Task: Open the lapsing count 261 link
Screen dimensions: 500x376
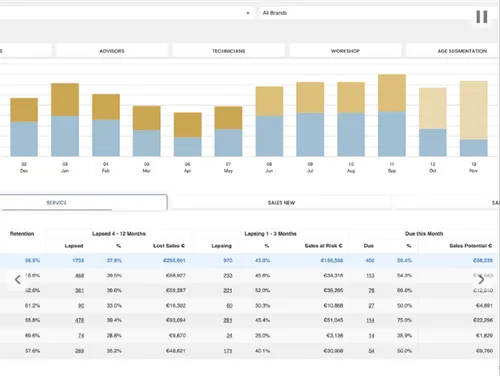Action: tap(228, 320)
